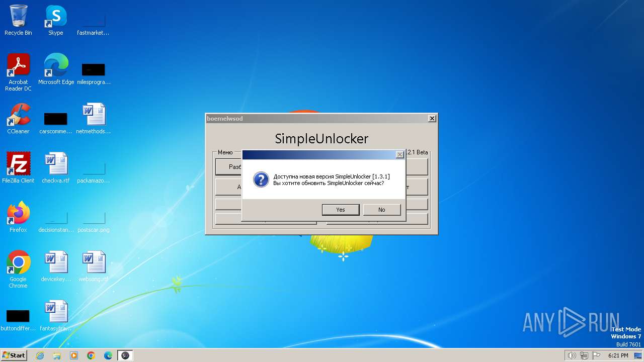This screenshot has height=362, width=644.
Task: Open Action Center flag icon
Action: coord(596,355)
